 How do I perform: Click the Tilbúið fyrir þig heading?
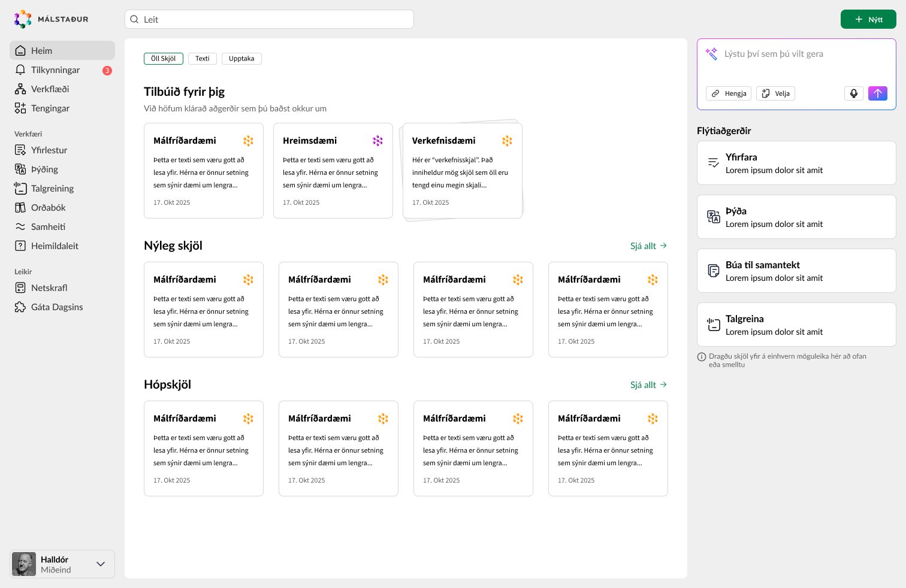pos(185,92)
